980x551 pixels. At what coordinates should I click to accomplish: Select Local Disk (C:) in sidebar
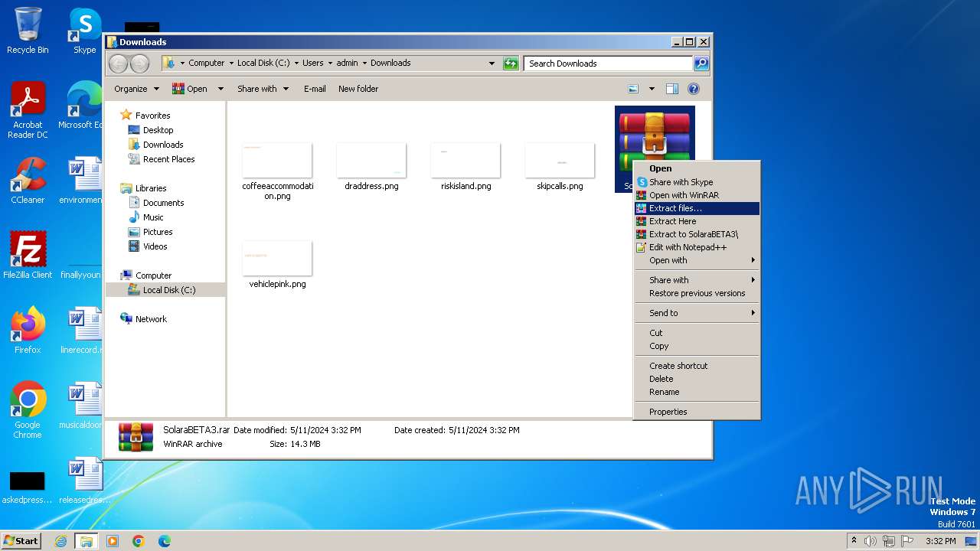(168, 290)
